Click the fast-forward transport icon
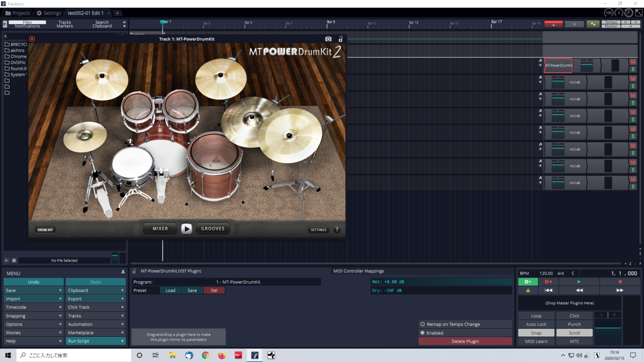Screen dimensions: 644x362 pyautogui.click(x=619, y=290)
